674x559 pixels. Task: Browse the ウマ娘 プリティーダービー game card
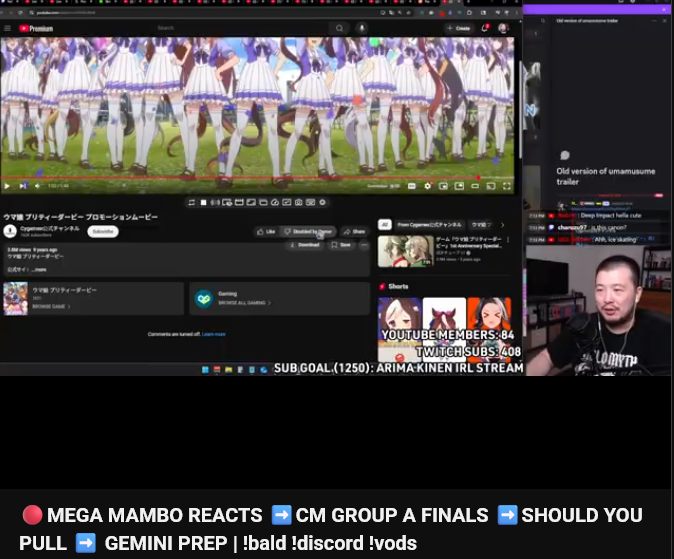pos(93,298)
